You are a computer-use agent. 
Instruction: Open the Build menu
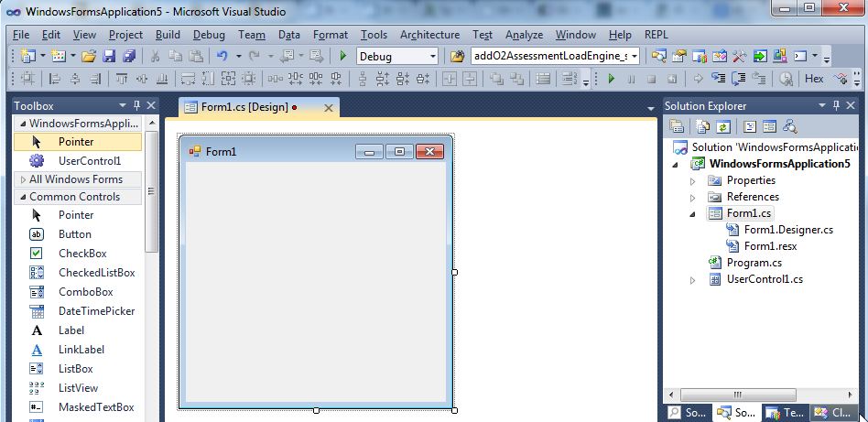[x=168, y=35]
